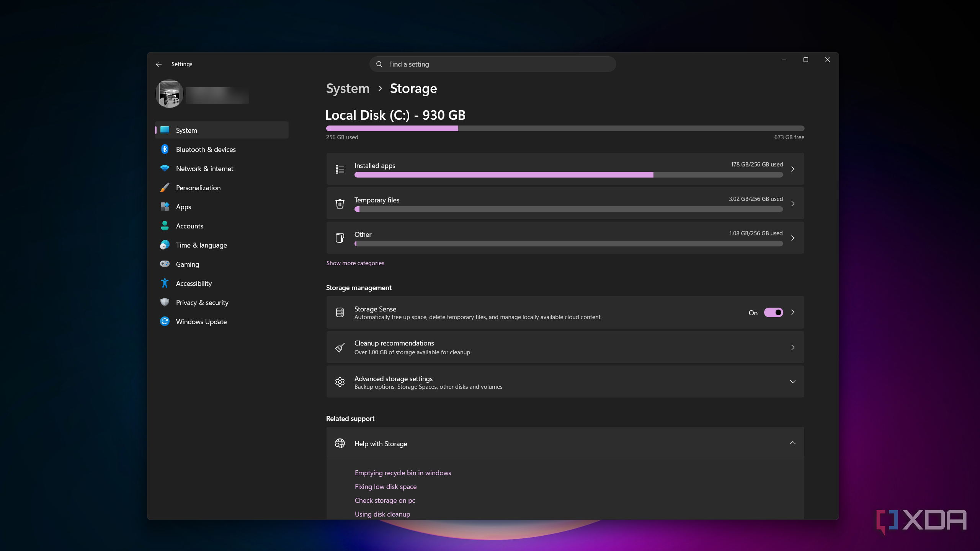Click the Windows Update refresh icon
The width and height of the screenshot is (980, 551).
(165, 321)
